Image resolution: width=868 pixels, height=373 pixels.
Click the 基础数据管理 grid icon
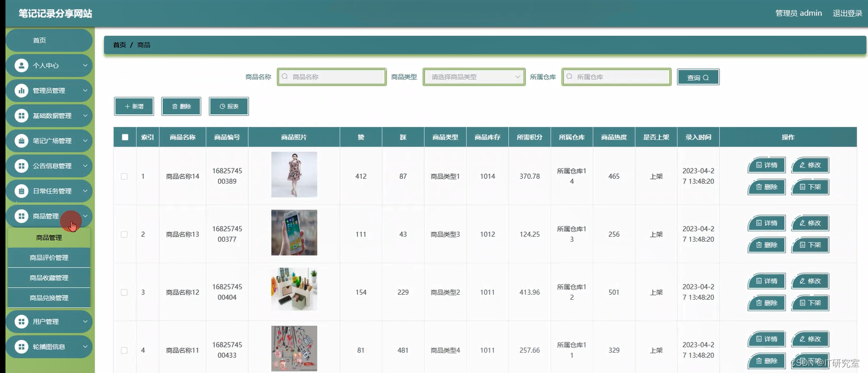pyautogui.click(x=21, y=116)
